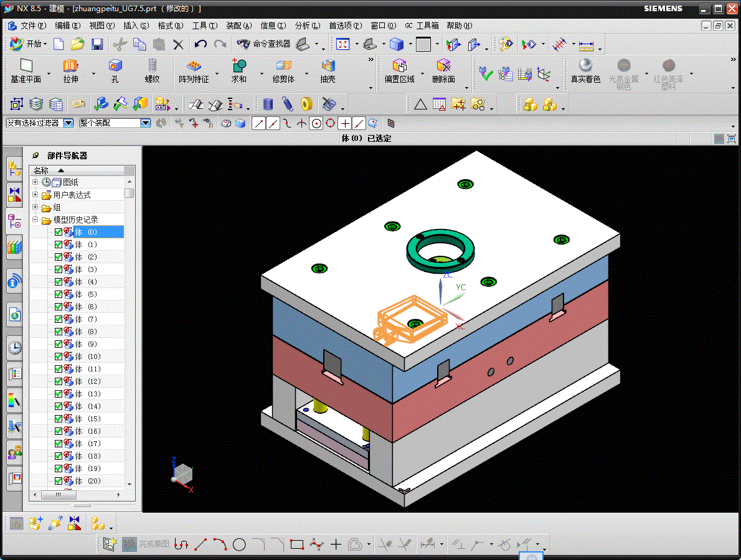Toggle the checkbox for 体 (5)

(59, 294)
